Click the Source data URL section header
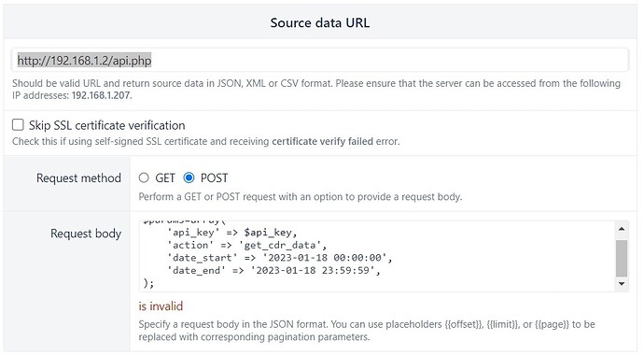This screenshot has width=644, height=355. tap(320, 22)
